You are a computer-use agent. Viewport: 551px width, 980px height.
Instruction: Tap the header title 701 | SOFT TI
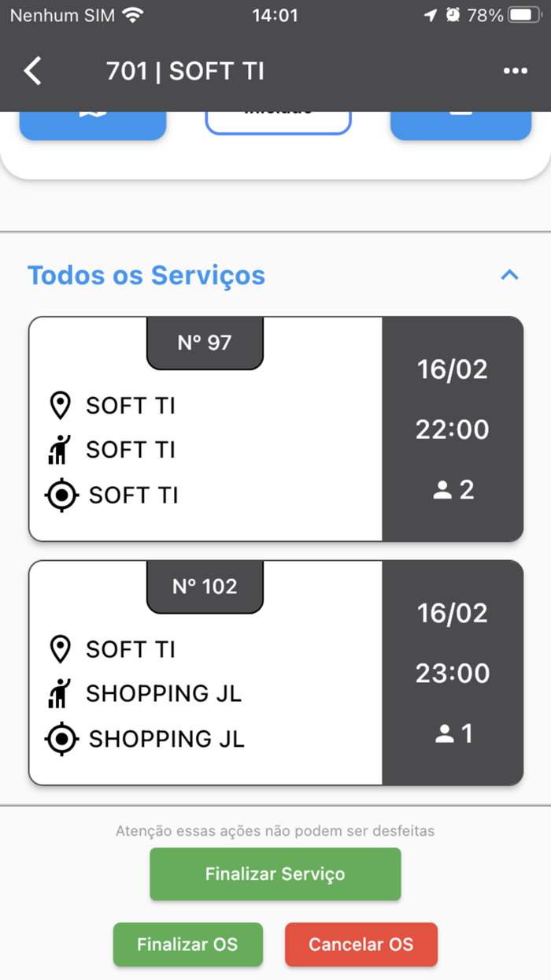pyautogui.click(x=187, y=70)
